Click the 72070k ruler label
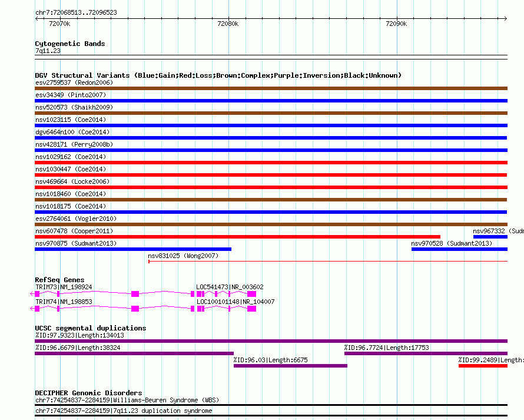 (59, 24)
